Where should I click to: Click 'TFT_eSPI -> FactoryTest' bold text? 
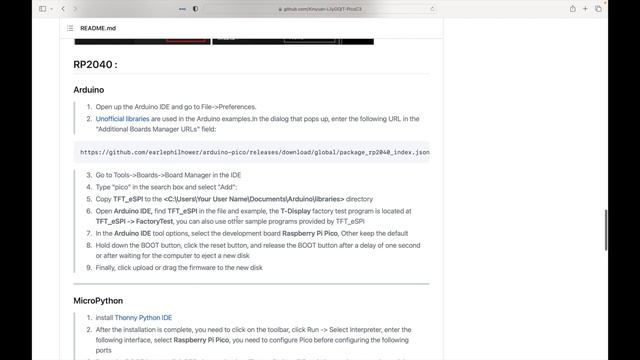click(x=134, y=221)
